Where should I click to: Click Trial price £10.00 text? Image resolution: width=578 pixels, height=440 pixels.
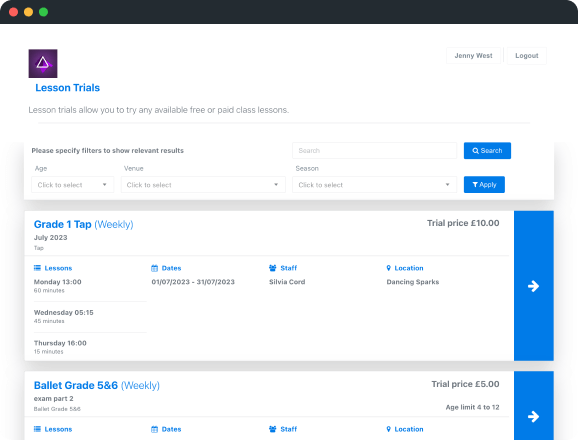(463, 223)
